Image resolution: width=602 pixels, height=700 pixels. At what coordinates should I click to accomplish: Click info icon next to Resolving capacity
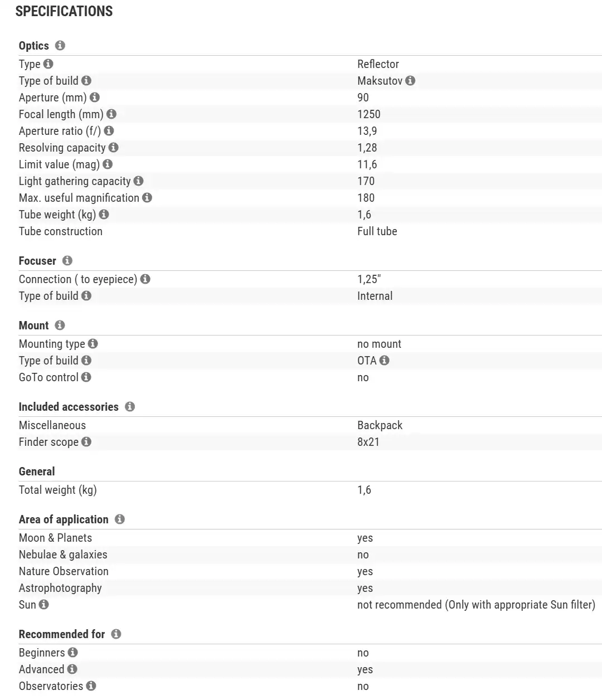(114, 148)
